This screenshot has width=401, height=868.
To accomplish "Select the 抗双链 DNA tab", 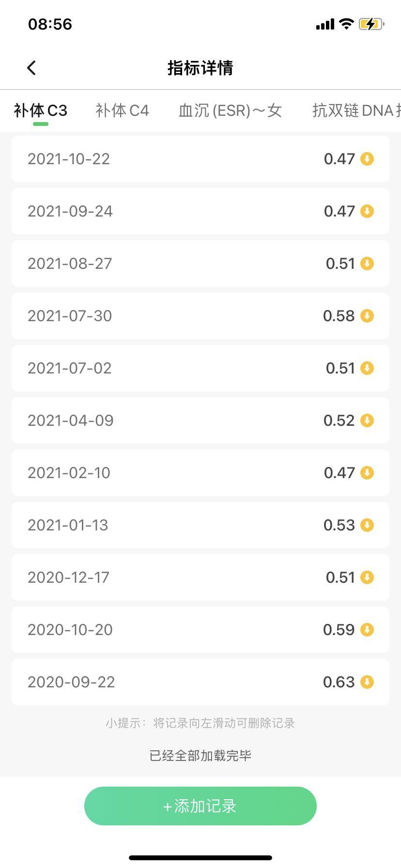I will pos(356,110).
